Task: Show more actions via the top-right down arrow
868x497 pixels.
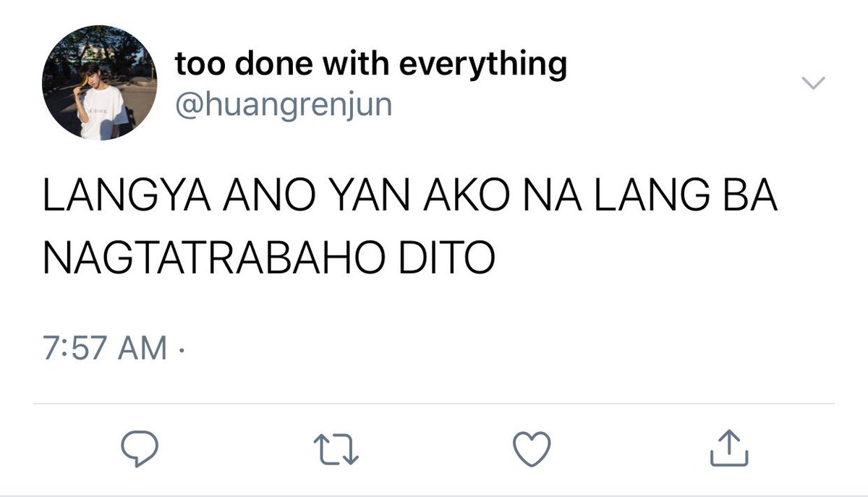Action: click(814, 84)
